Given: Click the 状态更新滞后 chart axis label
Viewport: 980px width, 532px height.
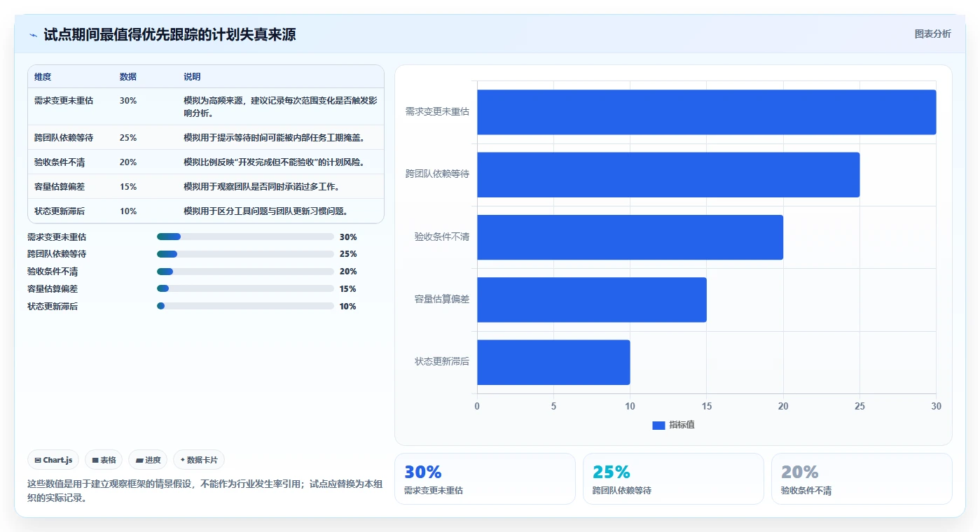Looking at the screenshot, I should (441, 362).
